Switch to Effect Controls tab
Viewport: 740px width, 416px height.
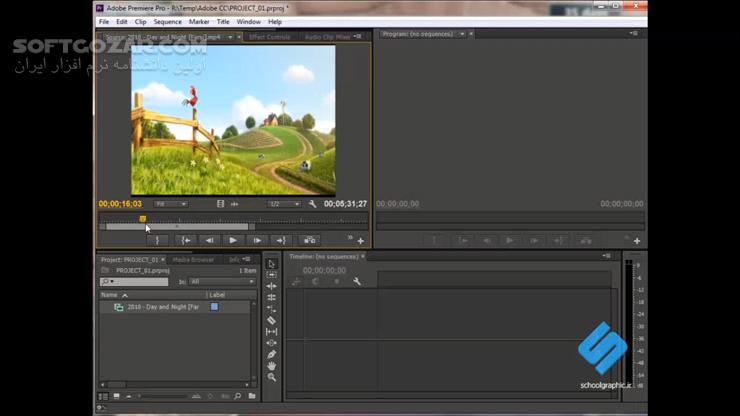(269, 37)
